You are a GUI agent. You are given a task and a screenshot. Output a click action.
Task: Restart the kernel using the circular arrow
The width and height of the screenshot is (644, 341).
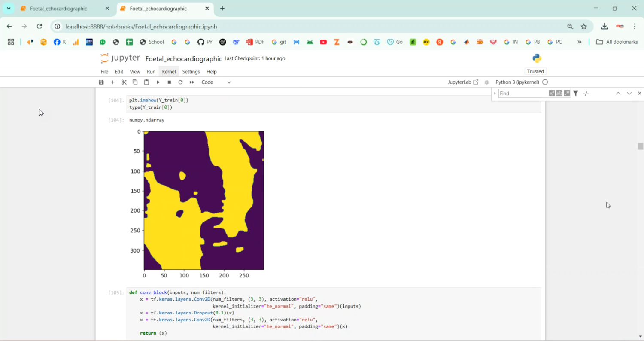pyautogui.click(x=180, y=82)
